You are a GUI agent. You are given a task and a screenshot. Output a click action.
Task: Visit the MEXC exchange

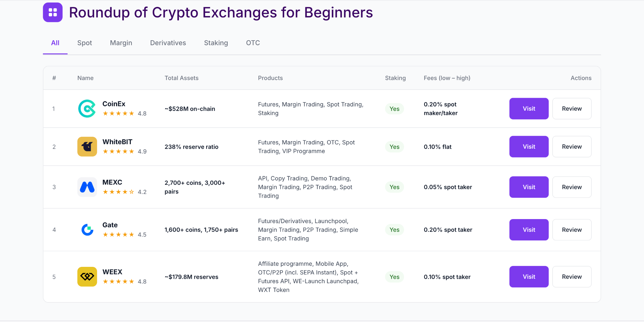529,187
